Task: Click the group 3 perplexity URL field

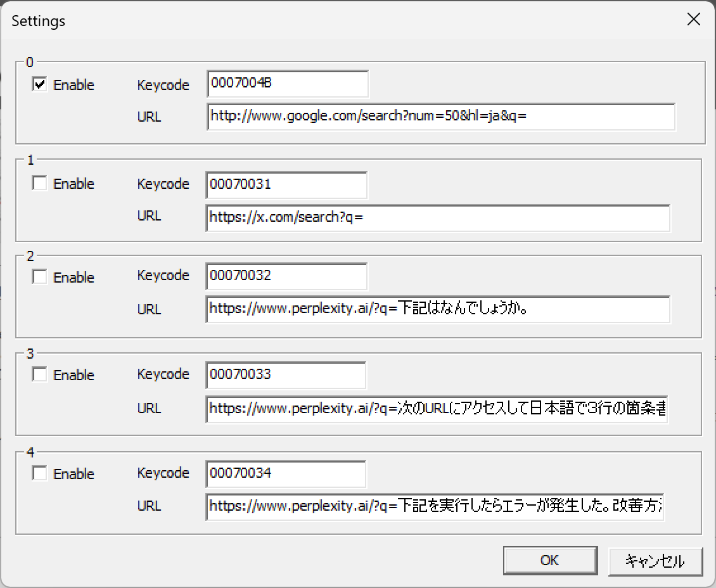Action: (x=437, y=409)
